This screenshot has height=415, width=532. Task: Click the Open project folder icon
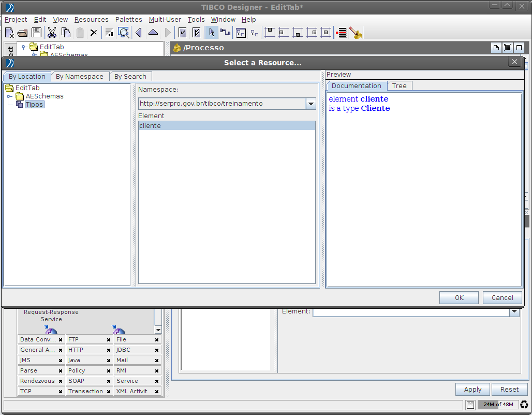pos(23,33)
